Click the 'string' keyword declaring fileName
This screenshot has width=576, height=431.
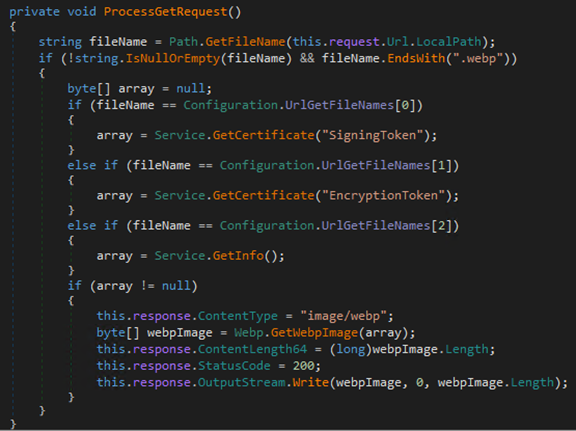coord(60,42)
